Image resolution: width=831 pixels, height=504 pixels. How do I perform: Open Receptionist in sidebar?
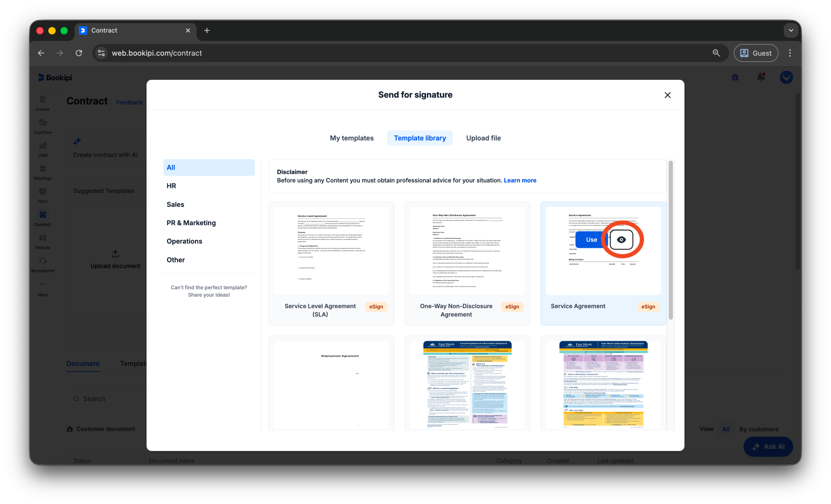coord(43,265)
